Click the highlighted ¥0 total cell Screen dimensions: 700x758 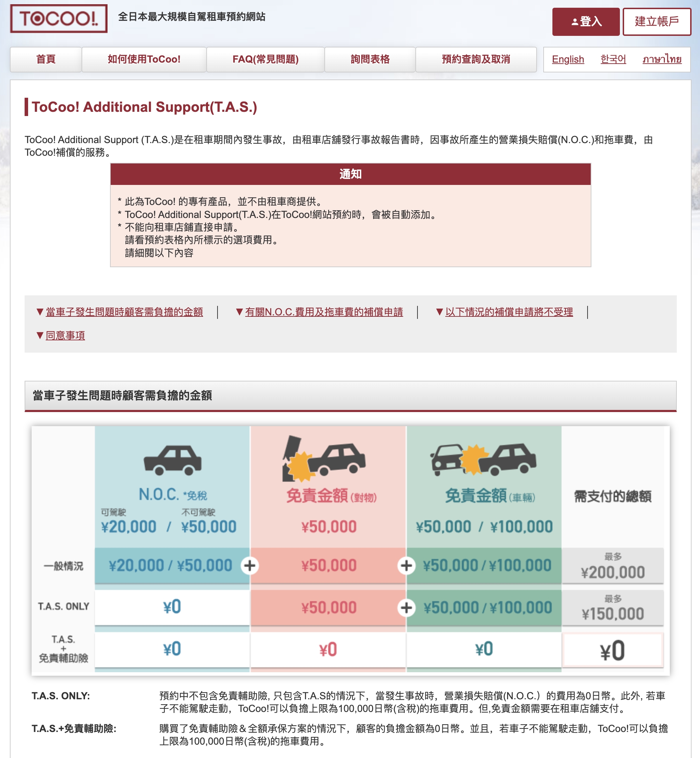pos(612,650)
